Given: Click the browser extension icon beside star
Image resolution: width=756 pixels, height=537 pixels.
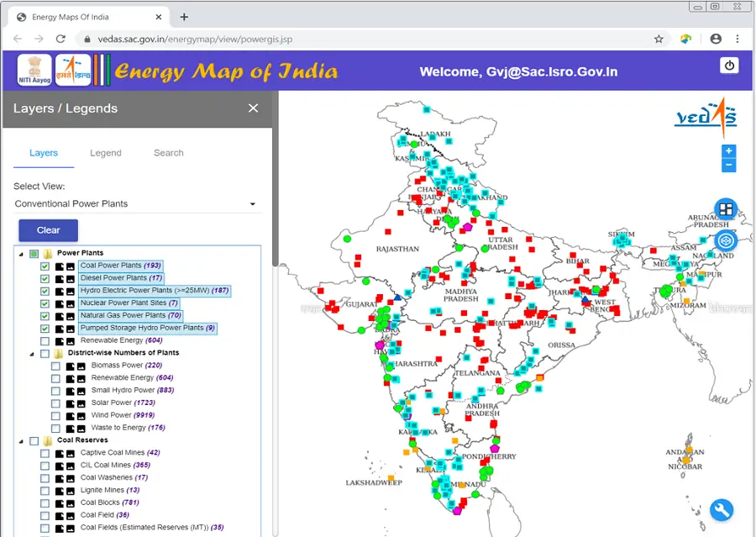Looking at the screenshot, I should click(x=685, y=39).
